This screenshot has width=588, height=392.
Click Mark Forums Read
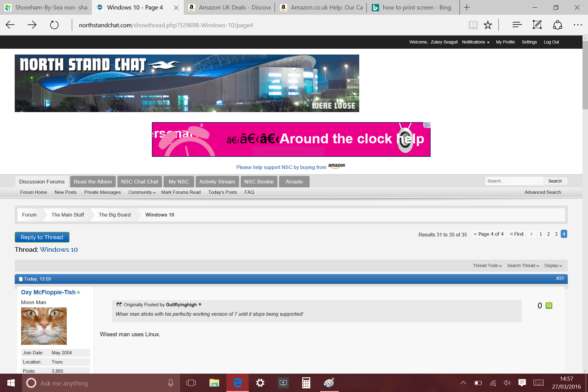click(181, 192)
